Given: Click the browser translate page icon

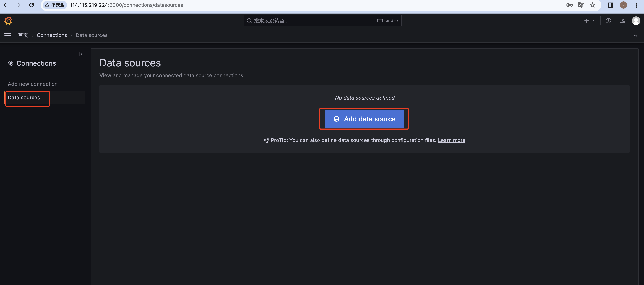Looking at the screenshot, I should coord(581,5).
